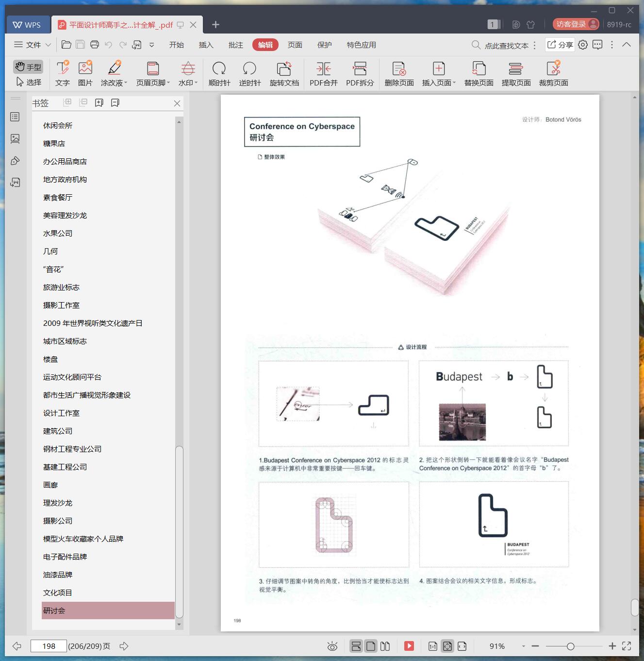Collapse all bookmarks icon
Screen dimensions: 644x661
tap(83, 102)
